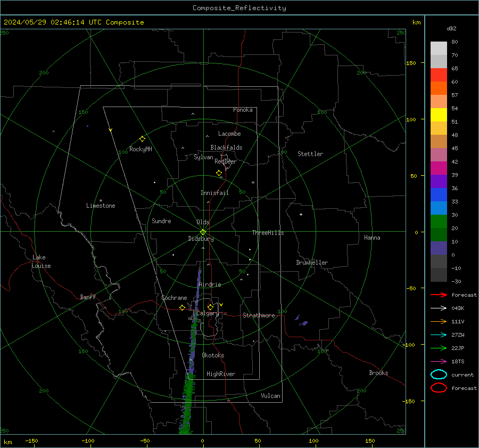Click the RockyMH label on map
The width and height of the screenshot is (479, 448).
(141, 149)
